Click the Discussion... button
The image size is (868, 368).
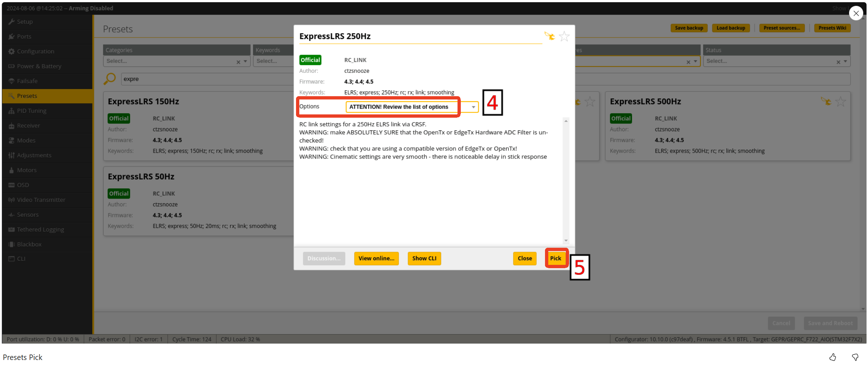[324, 258]
